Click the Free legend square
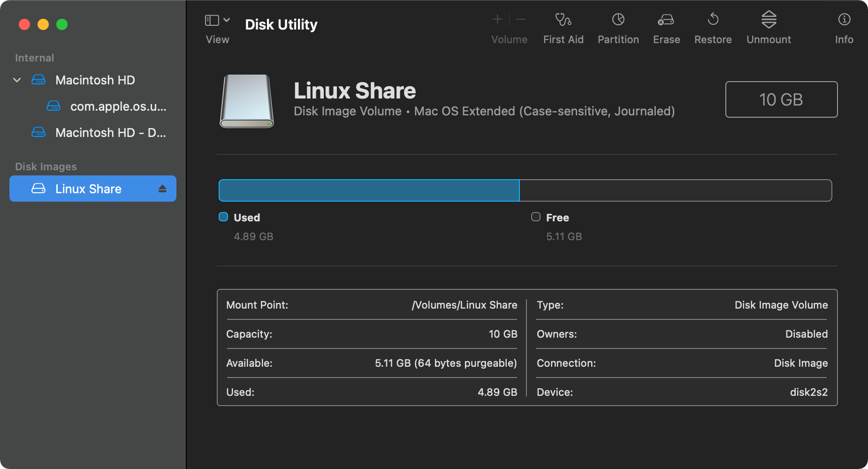Viewport: 868px width, 469px height. click(x=536, y=217)
